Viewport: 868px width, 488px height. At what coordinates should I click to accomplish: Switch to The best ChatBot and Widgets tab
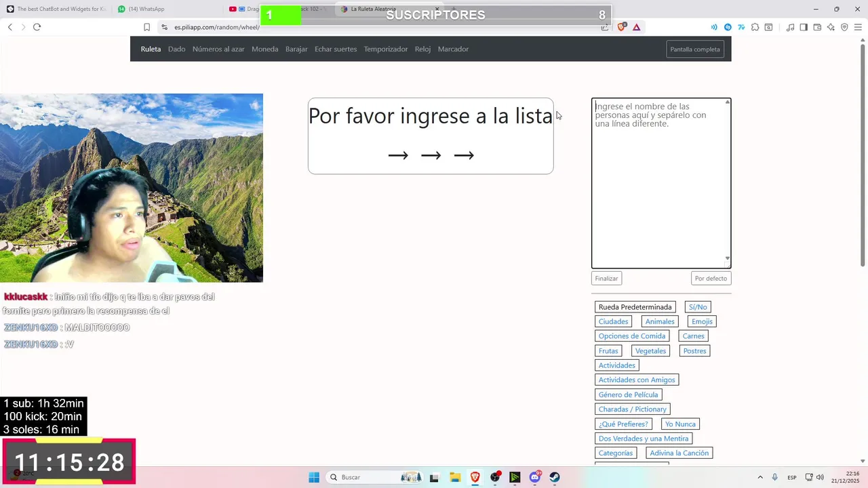57,9
